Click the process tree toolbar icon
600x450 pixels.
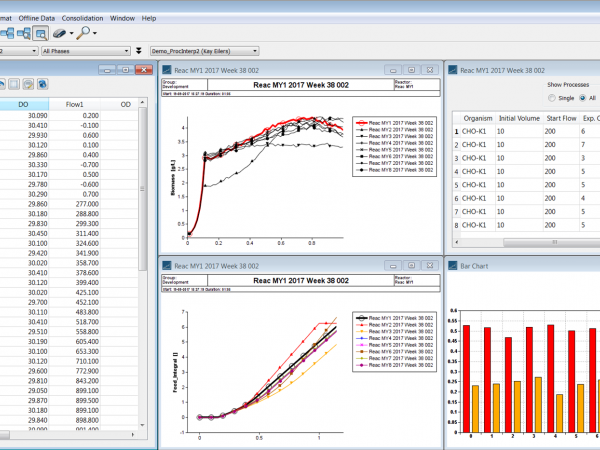pos(7,33)
